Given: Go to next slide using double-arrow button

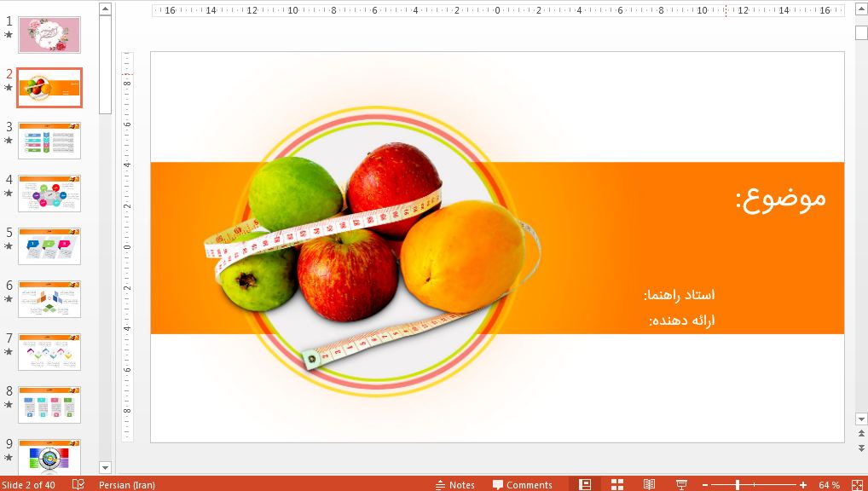Looking at the screenshot, I should (x=861, y=447).
